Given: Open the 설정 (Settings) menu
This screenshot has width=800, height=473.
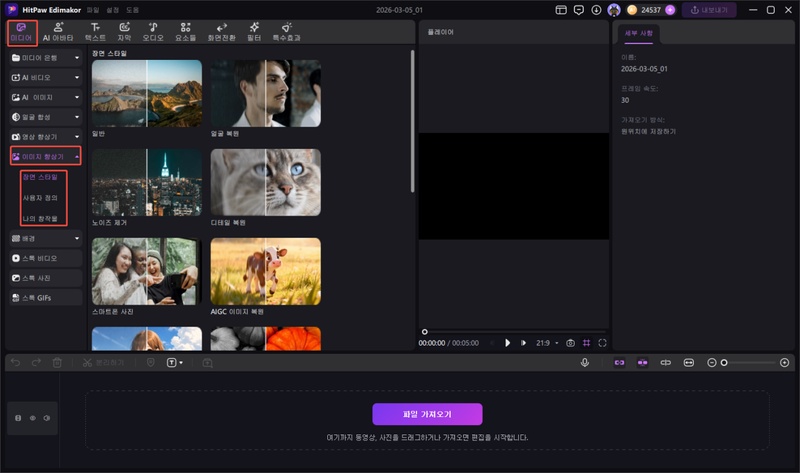Looking at the screenshot, I should pos(113,10).
